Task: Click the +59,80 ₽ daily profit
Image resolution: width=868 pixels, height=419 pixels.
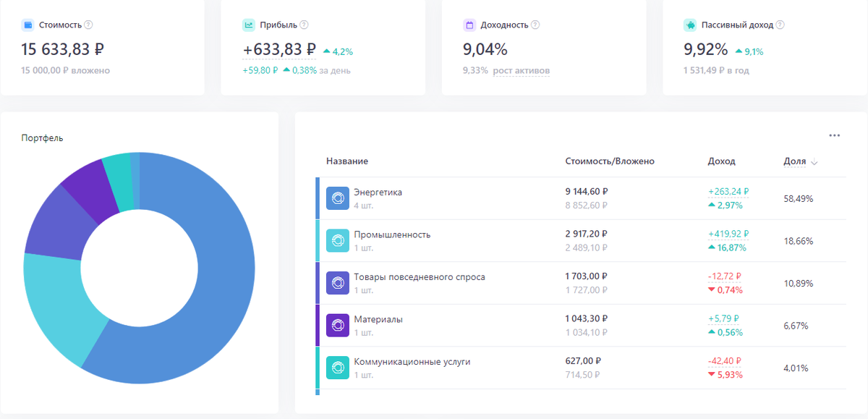Action: [260, 70]
